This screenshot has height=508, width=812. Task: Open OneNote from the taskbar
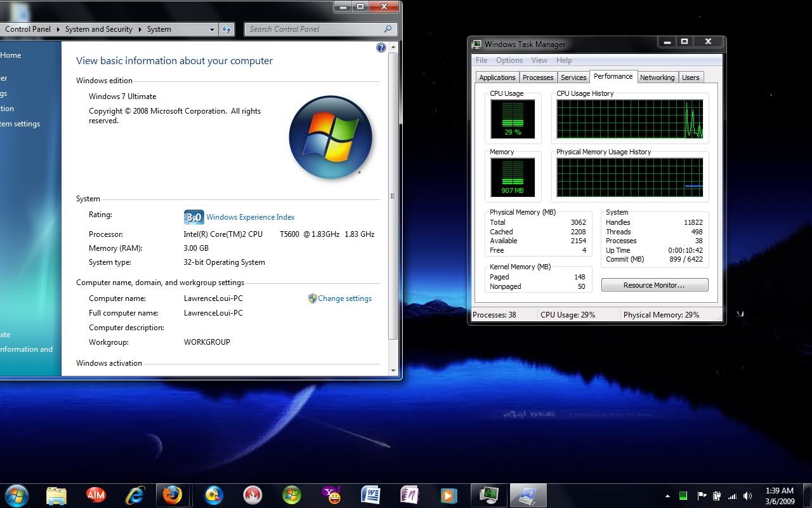pyautogui.click(x=409, y=495)
